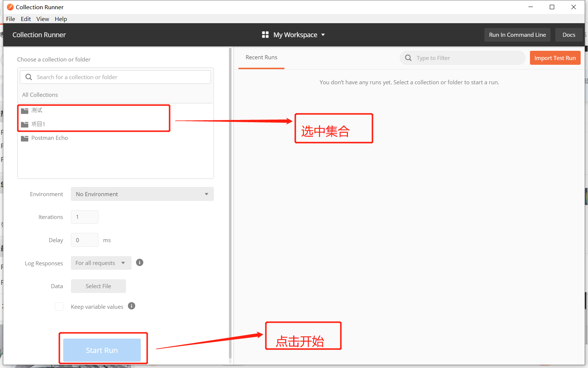This screenshot has width=588, height=368.
Task: Open the Log Responses info icon
Action: pos(140,262)
